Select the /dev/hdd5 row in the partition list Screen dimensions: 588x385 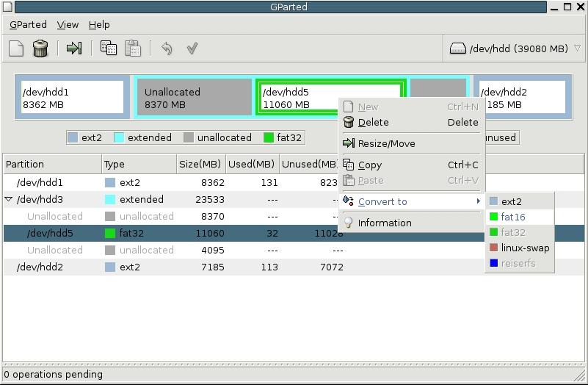(170, 233)
